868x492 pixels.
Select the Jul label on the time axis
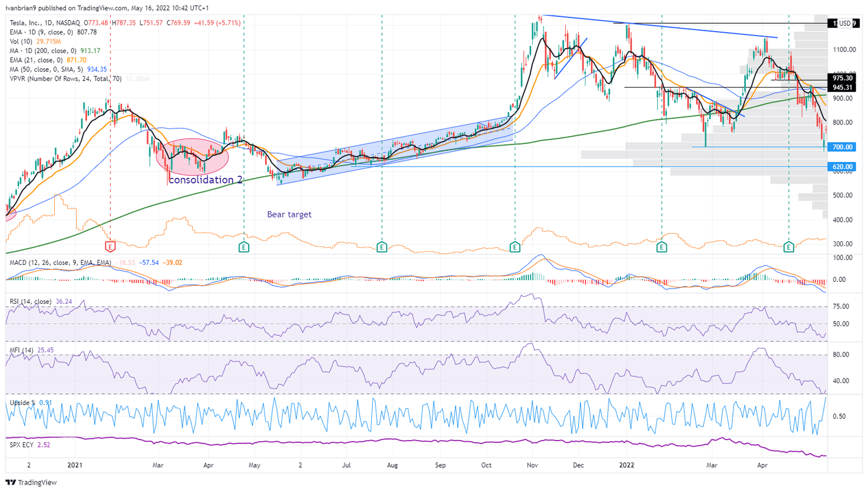346,465
